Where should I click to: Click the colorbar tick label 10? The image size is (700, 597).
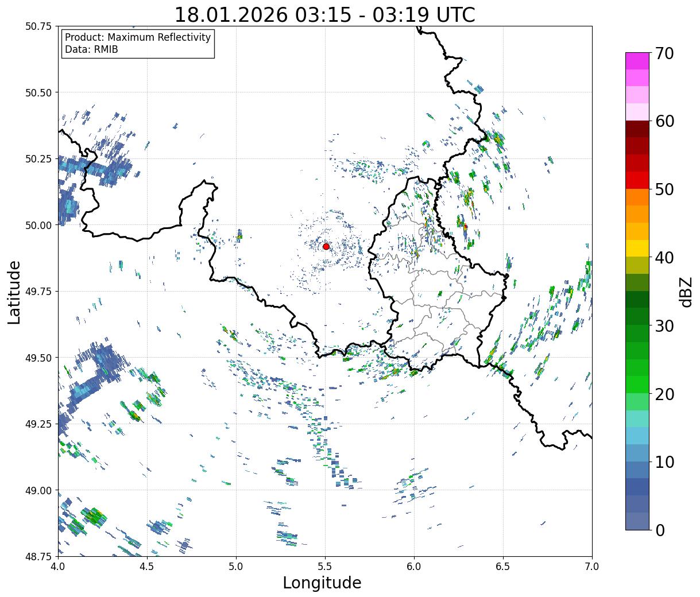pyautogui.click(x=664, y=462)
